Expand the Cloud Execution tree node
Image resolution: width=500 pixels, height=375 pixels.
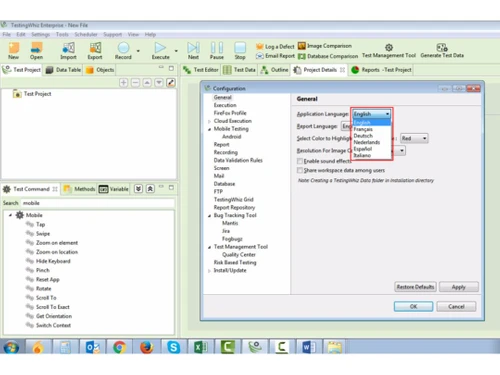[x=209, y=121]
